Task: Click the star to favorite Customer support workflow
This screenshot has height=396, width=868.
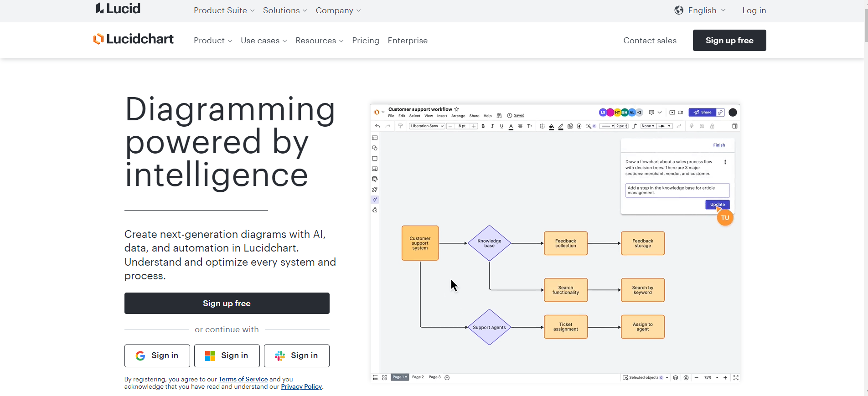Action: (x=456, y=109)
